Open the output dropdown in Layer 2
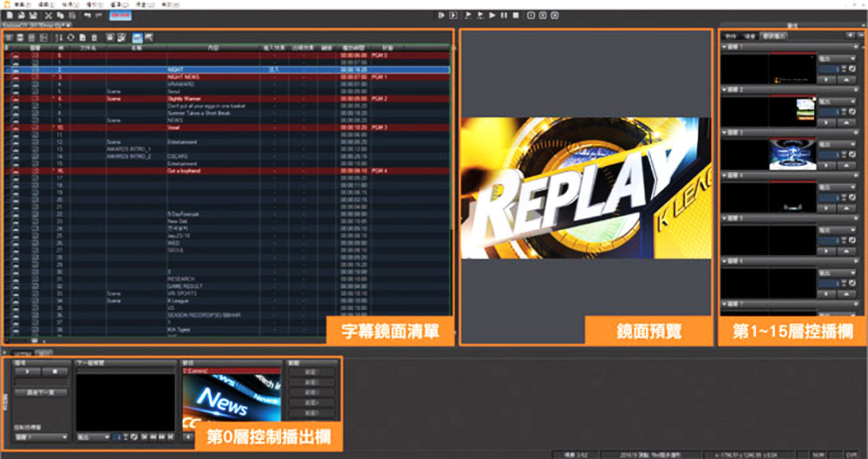Screen dimensions: 868x459 click(x=838, y=102)
